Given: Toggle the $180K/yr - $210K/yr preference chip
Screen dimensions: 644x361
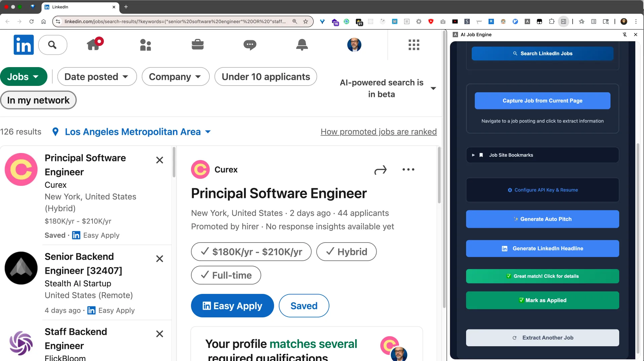Looking at the screenshot, I should [251, 252].
